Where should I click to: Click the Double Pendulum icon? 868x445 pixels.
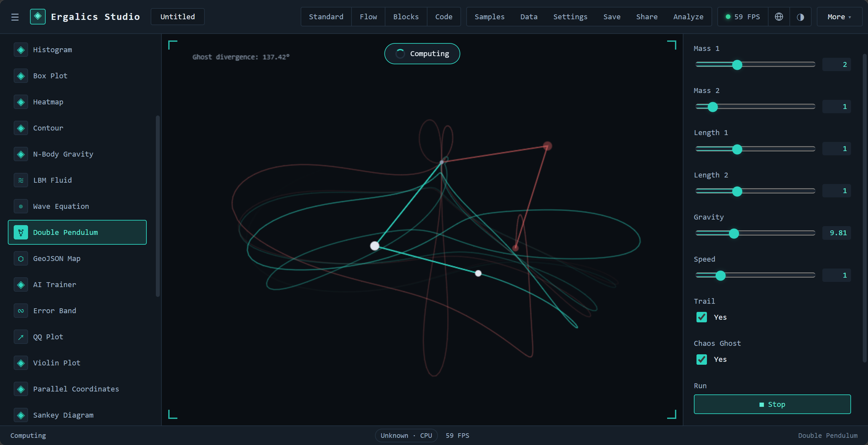(21, 232)
